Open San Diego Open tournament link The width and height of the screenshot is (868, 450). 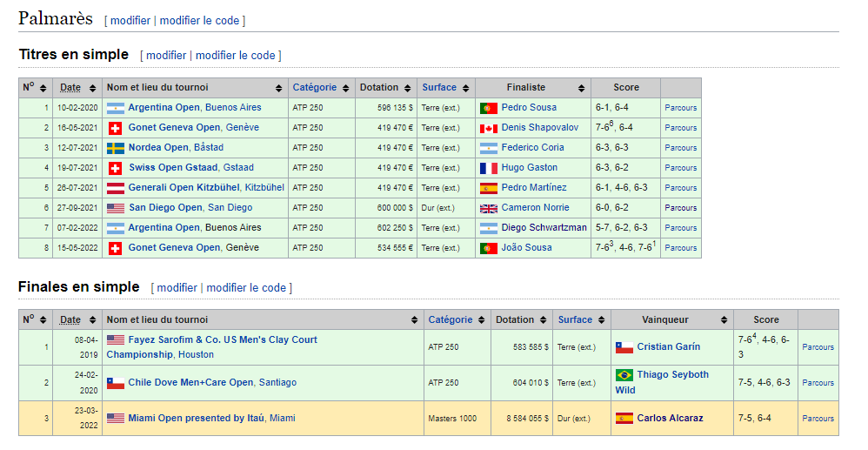pyautogui.click(x=165, y=207)
